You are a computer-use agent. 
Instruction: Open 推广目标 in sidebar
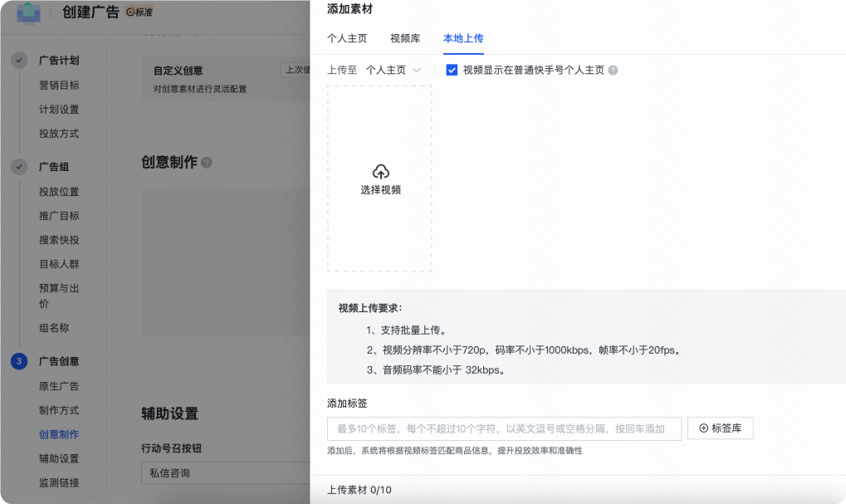(59, 216)
